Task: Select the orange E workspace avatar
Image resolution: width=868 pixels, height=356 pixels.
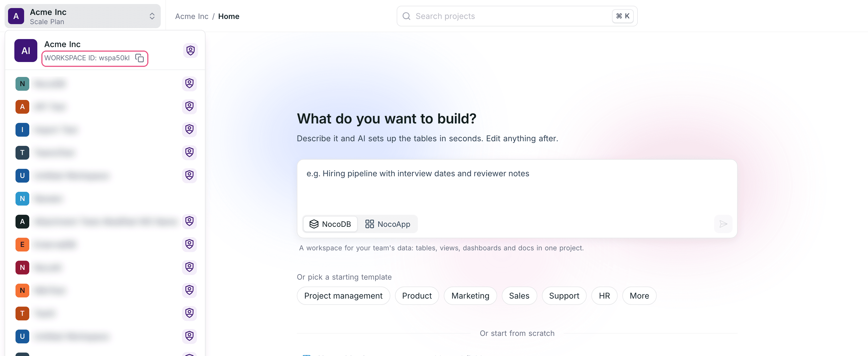Action: pyautogui.click(x=22, y=244)
